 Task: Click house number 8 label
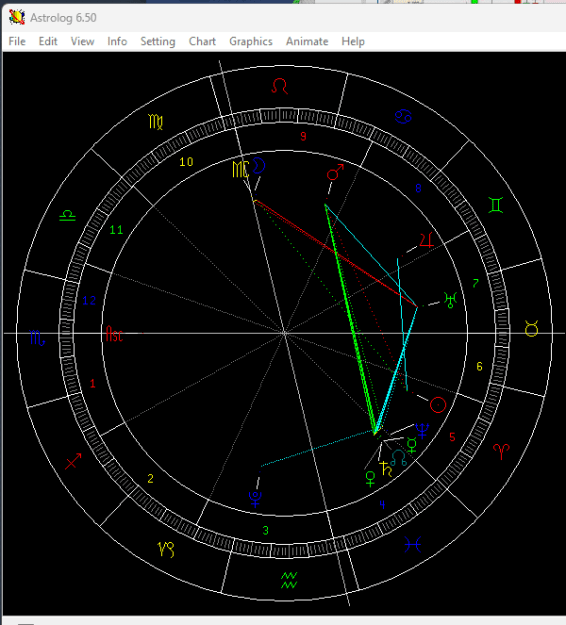click(x=418, y=188)
